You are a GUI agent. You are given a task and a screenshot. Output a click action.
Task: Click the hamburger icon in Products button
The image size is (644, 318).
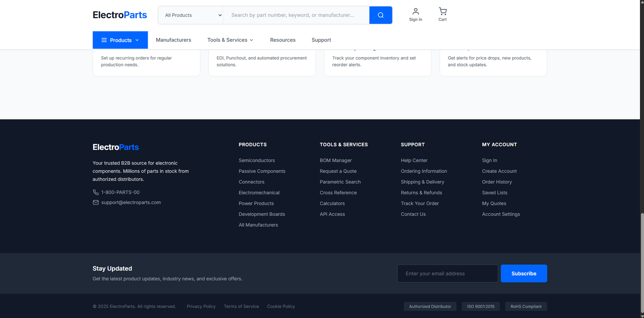[x=104, y=40]
